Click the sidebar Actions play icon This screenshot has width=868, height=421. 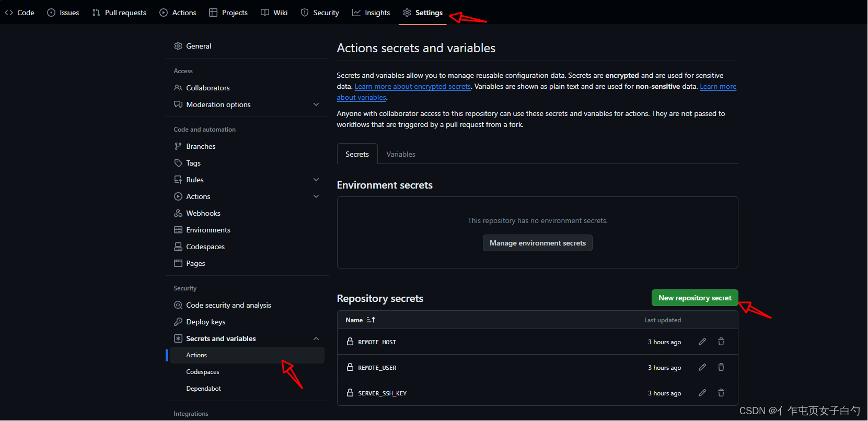(178, 196)
